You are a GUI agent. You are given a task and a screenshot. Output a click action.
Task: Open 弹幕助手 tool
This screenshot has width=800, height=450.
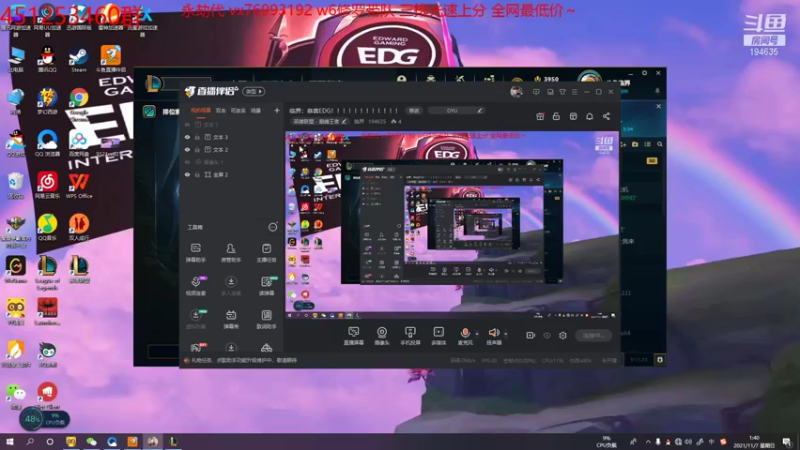pos(195,253)
